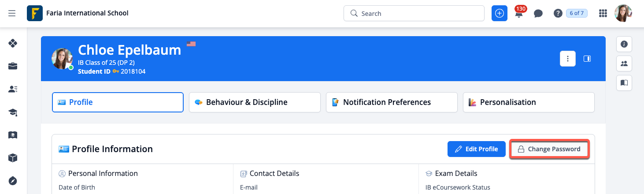
Task: Click the graduation cap sidebar icon
Action: [x=13, y=113]
